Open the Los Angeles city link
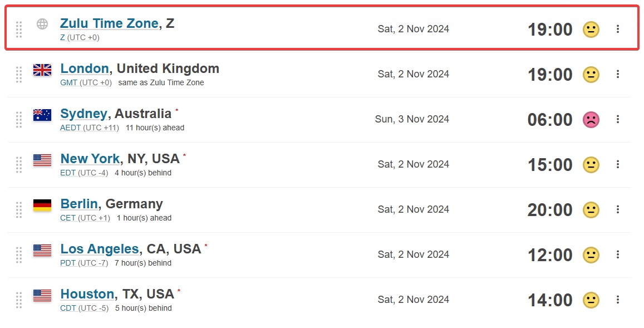This screenshot has width=644, height=328. pyautogui.click(x=100, y=249)
